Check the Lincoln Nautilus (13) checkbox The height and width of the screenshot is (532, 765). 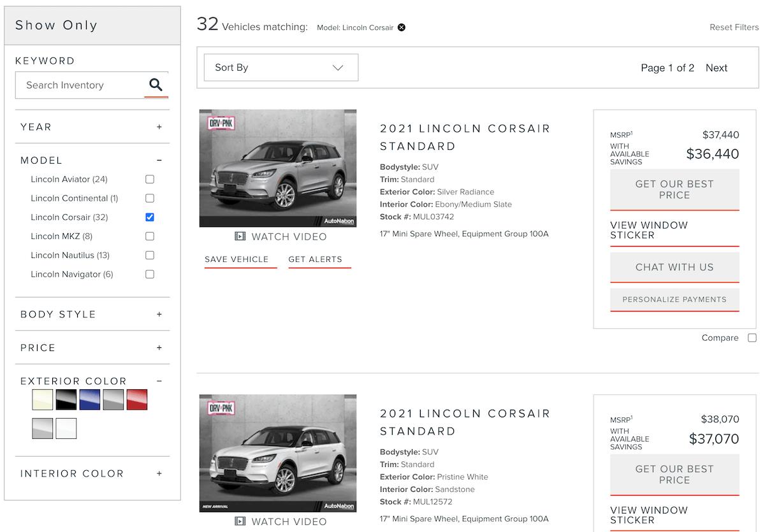[x=150, y=255]
